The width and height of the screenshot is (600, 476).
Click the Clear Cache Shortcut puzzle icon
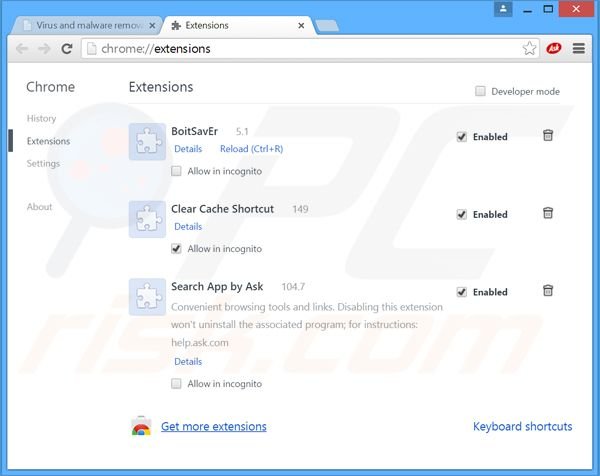click(147, 219)
